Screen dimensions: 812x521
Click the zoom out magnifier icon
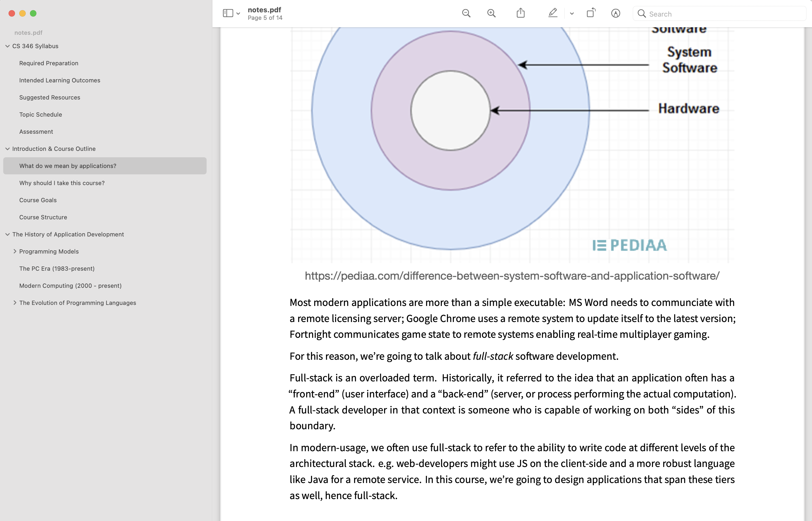click(x=466, y=13)
